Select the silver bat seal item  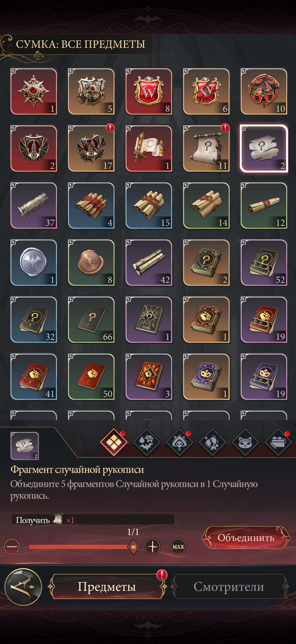coord(34,263)
